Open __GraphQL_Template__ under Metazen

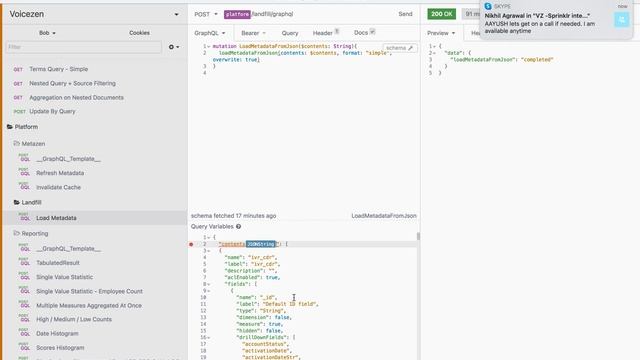(x=68, y=159)
